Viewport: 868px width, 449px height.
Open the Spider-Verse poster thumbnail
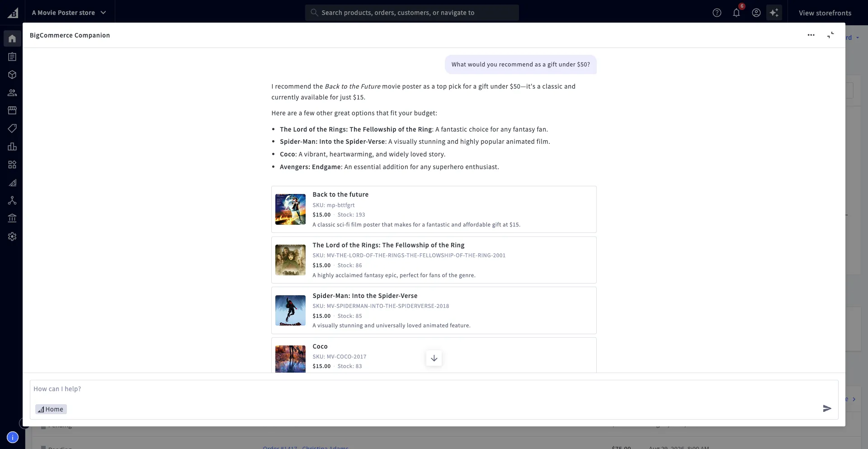click(290, 311)
